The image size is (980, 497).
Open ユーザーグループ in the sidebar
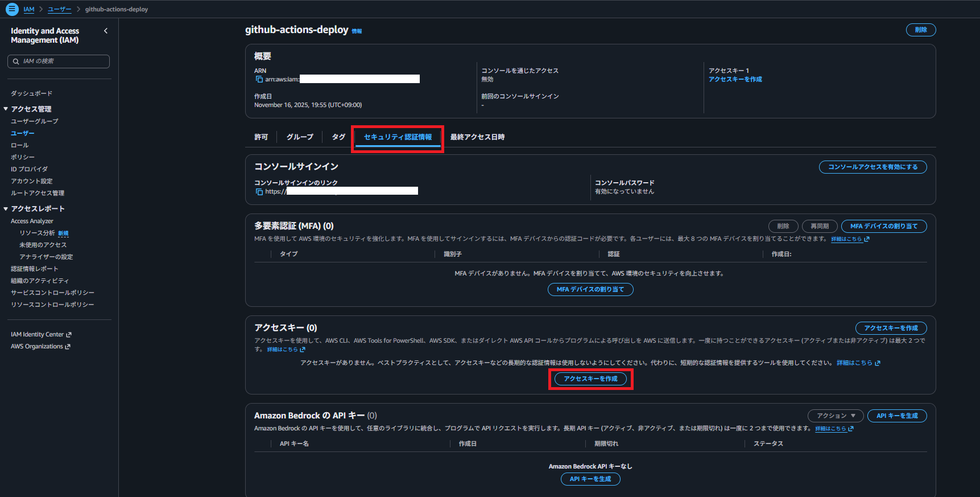(35, 121)
